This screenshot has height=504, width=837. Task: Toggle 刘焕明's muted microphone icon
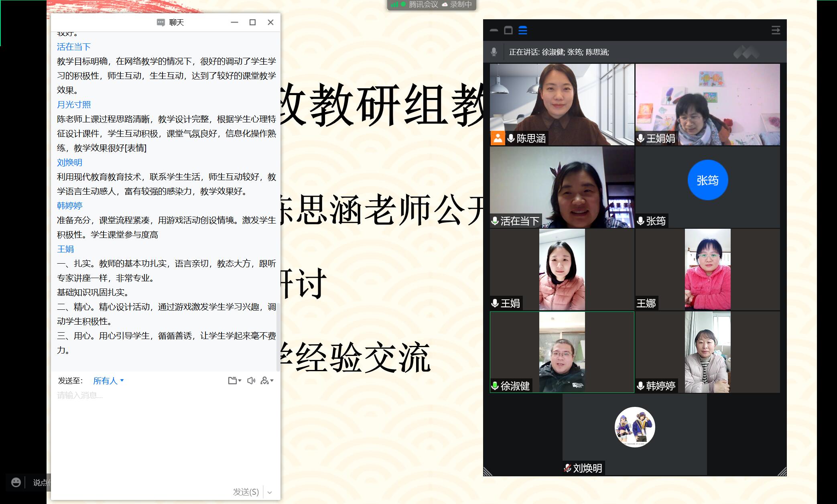567,467
